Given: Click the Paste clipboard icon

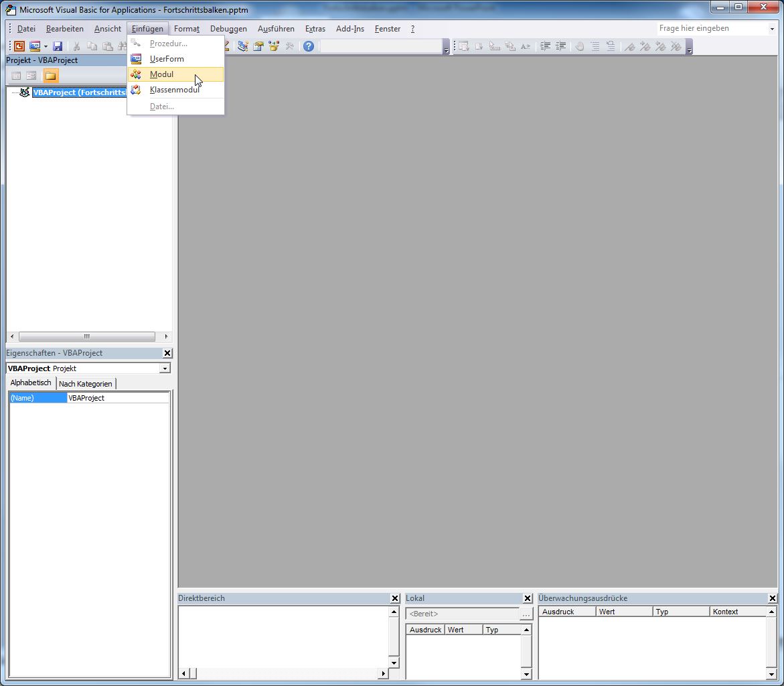Looking at the screenshot, I should pos(108,46).
